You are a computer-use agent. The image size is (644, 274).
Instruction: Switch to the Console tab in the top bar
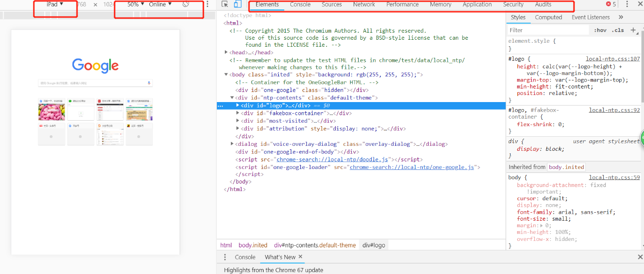pos(300,5)
